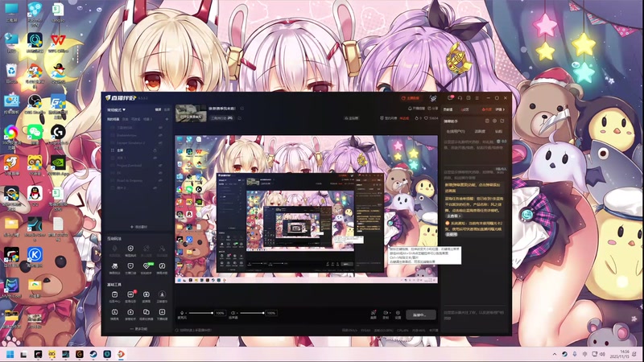Adjust the microphone volume slider
This screenshot has height=362, width=644.
pos(200,313)
